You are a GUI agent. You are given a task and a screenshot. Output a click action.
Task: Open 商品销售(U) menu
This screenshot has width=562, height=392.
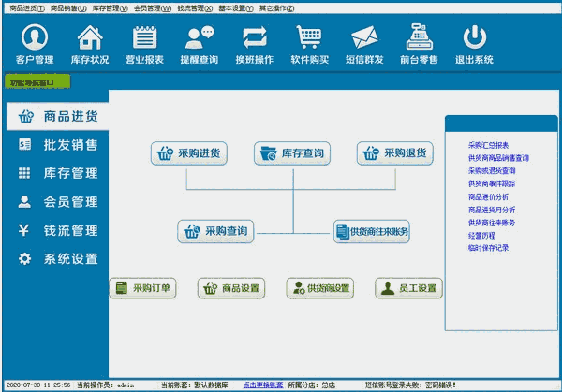pos(68,7)
